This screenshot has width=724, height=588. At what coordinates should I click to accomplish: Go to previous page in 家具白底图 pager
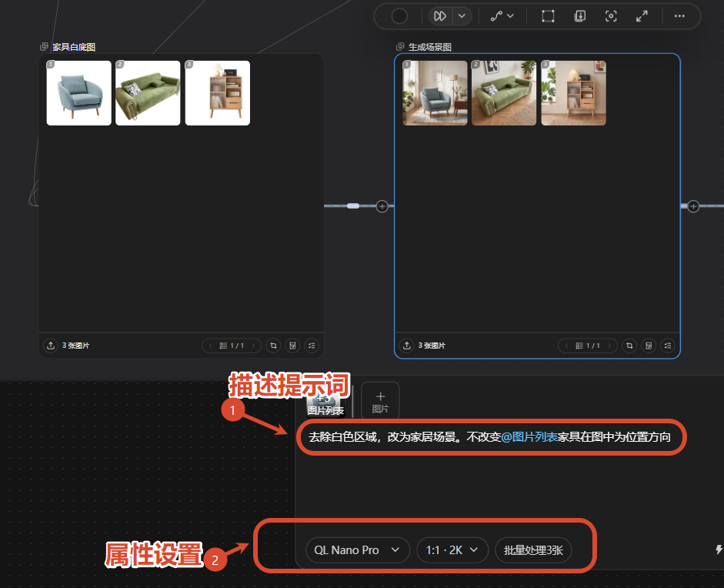tap(211, 346)
